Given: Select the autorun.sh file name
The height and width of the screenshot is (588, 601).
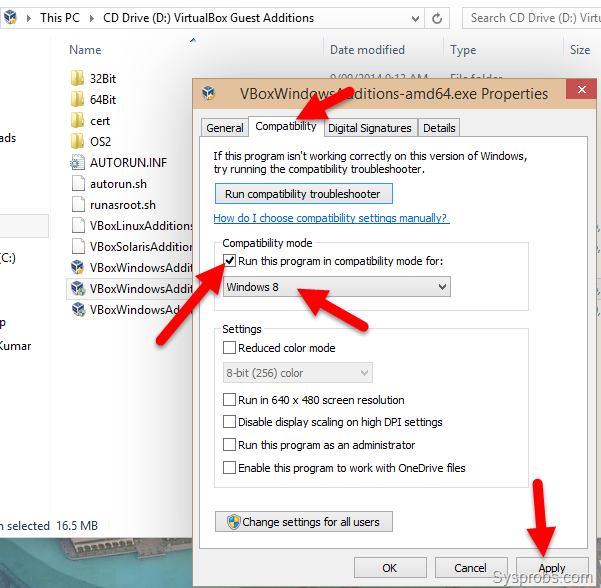Looking at the screenshot, I should [118, 184].
